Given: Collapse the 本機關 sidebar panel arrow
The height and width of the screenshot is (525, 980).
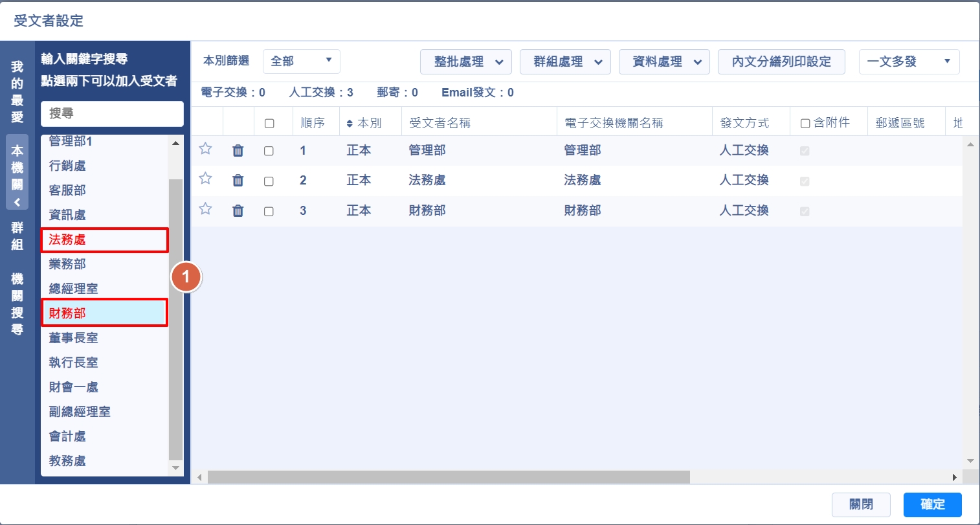Looking at the screenshot, I should [x=17, y=202].
